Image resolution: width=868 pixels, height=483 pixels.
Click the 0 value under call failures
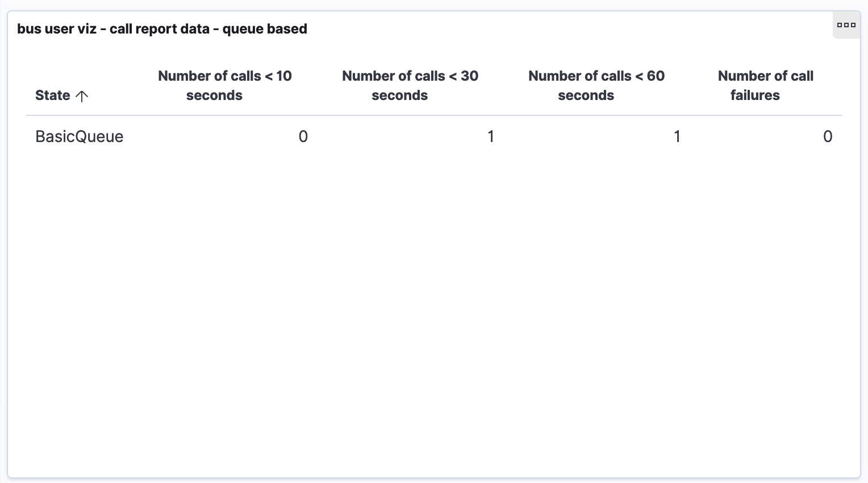coord(828,136)
